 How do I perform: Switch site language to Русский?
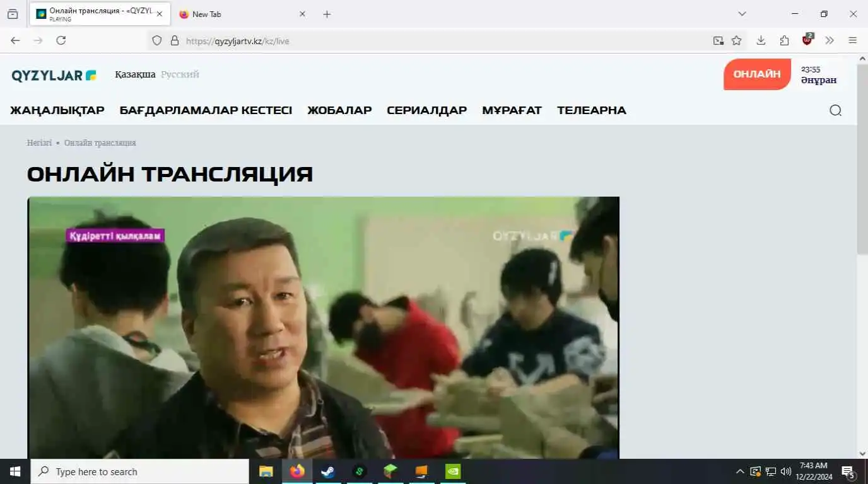(x=180, y=74)
